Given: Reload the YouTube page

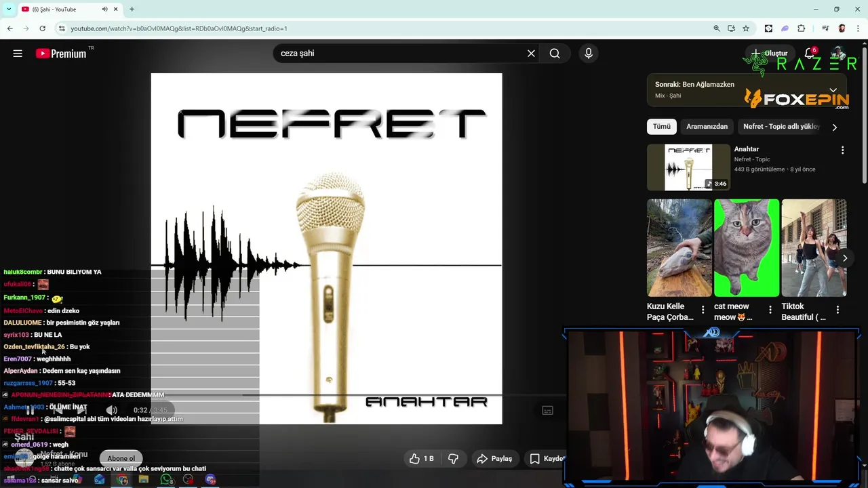Looking at the screenshot, I should [x=42, y=28].
